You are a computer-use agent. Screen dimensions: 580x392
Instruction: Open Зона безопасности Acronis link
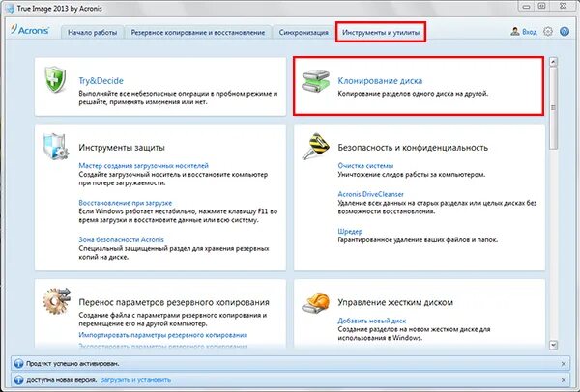(x=122, y=239)
